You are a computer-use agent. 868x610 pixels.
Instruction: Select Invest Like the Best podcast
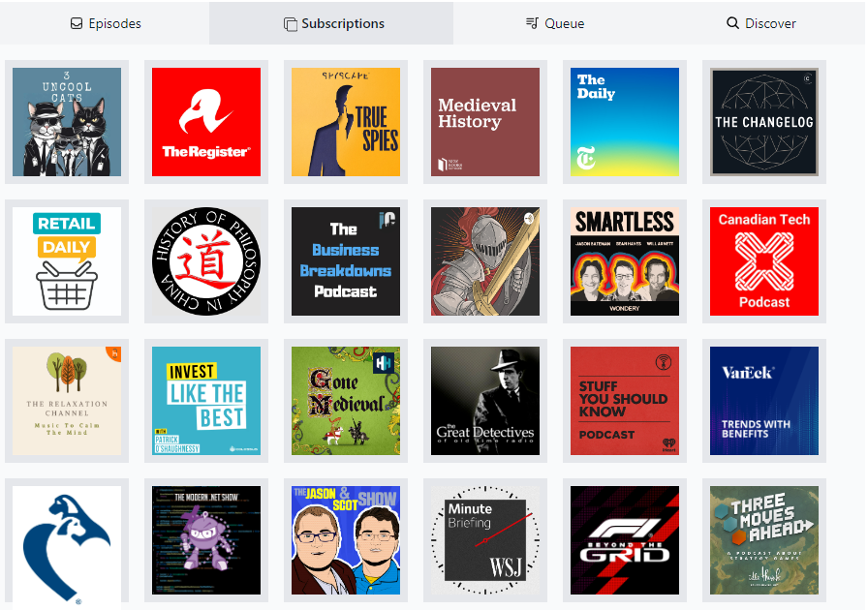(206, 401)
